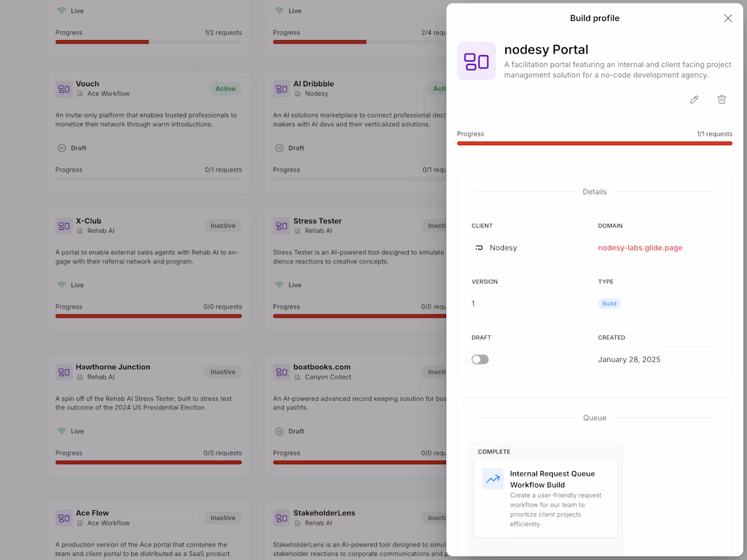Click the nodesy Portal progress bar
The height and width of the screenshot is (560, 747).
[595, 143]
